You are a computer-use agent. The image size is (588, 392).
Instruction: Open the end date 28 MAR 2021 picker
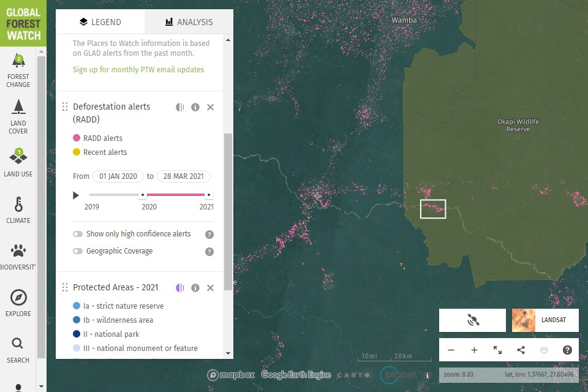click(x=183, y=176)
